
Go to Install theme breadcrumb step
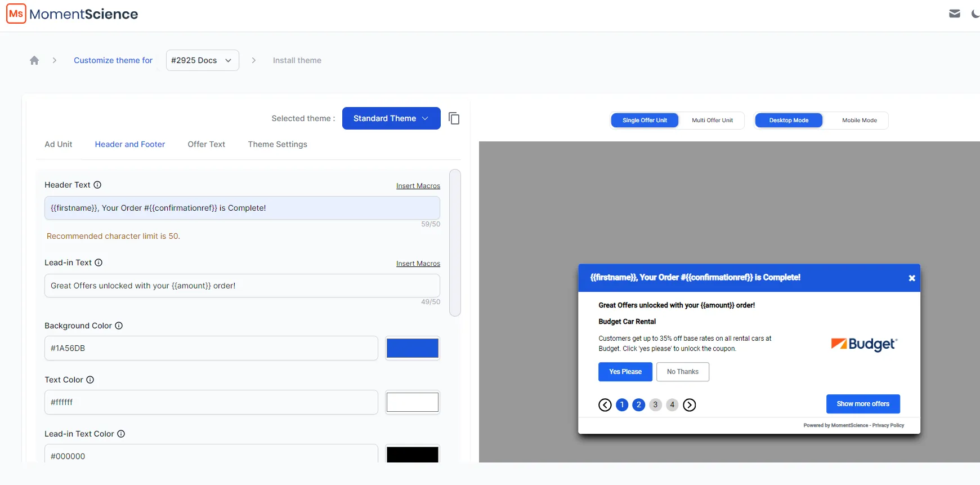tap(297, 60)
